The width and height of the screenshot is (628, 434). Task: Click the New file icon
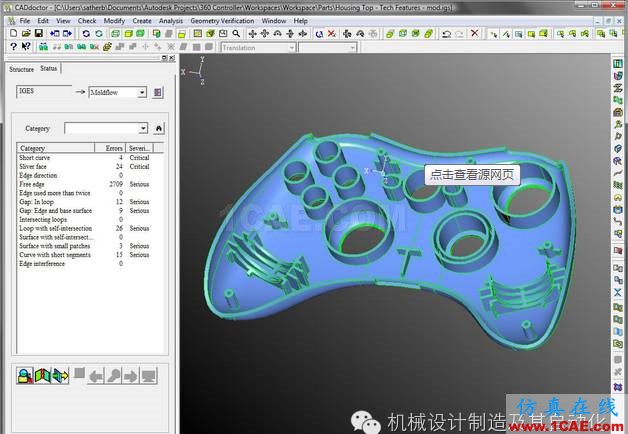point(13,34)
